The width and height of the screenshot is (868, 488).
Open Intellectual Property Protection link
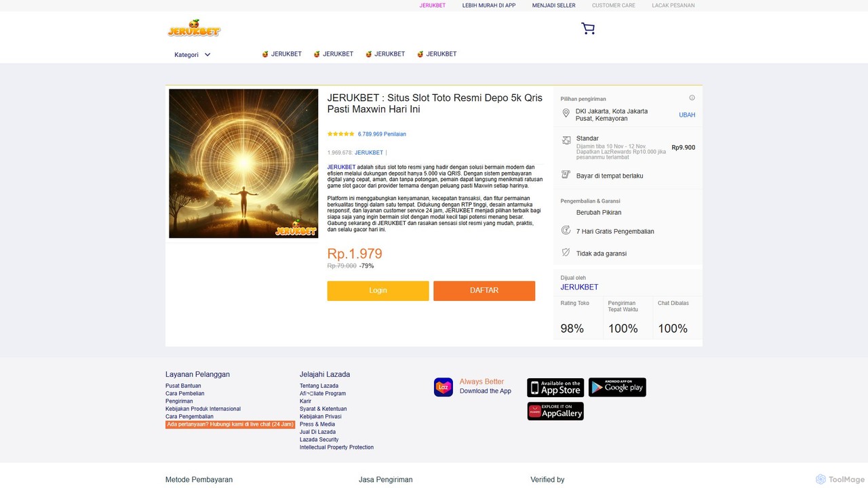(336, 447)
